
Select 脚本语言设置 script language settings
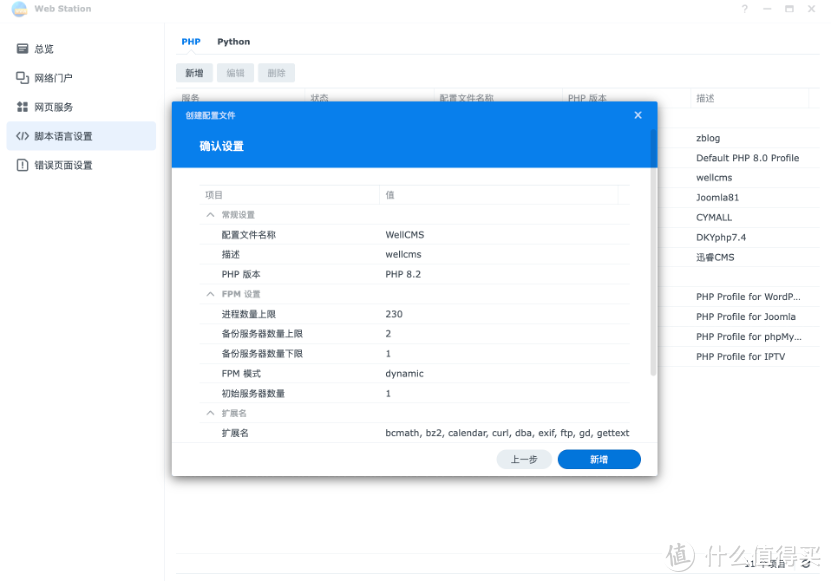tap(81, 136)
